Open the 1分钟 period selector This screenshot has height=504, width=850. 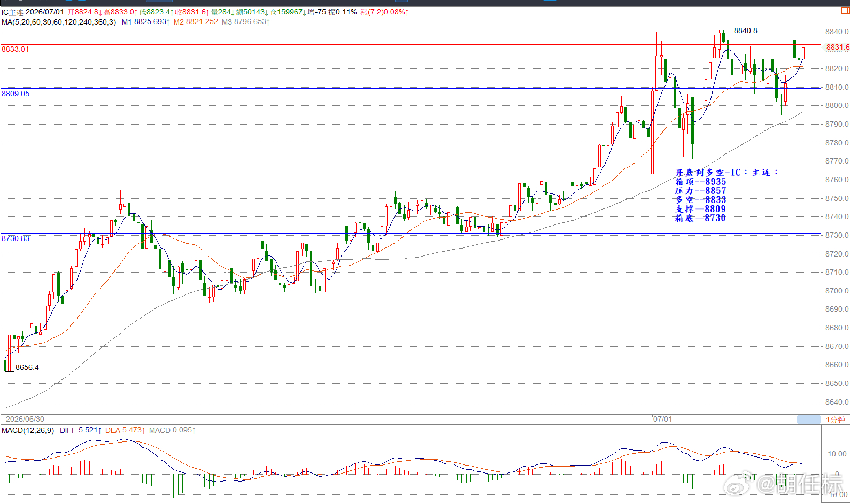point(835,420)
